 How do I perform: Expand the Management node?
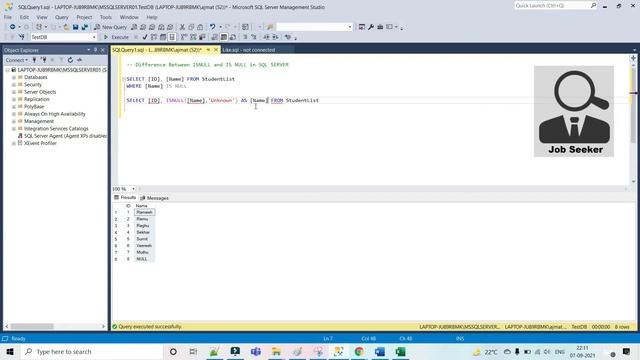13,121
